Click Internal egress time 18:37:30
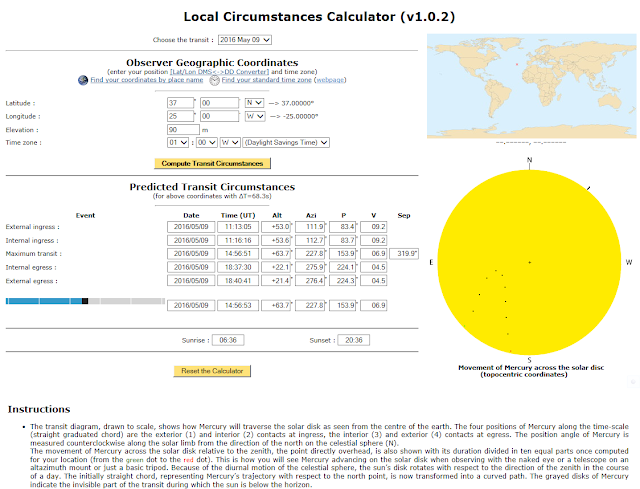 pyautogui.click(x=238, y=267)
